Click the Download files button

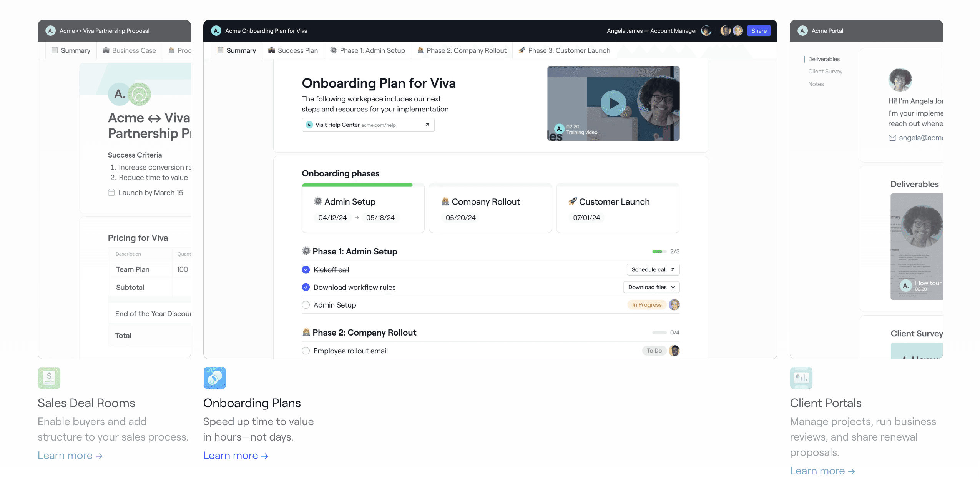tap(651, 287)
